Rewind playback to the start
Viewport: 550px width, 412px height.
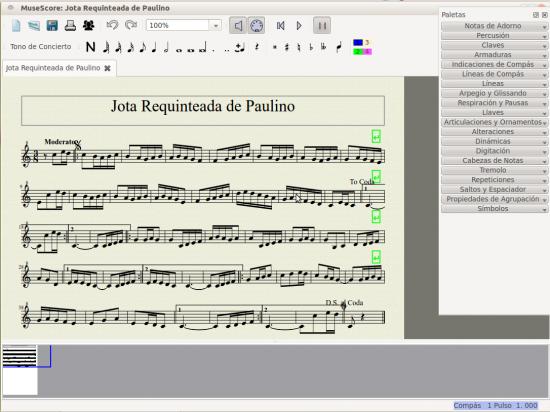point(281,26)
